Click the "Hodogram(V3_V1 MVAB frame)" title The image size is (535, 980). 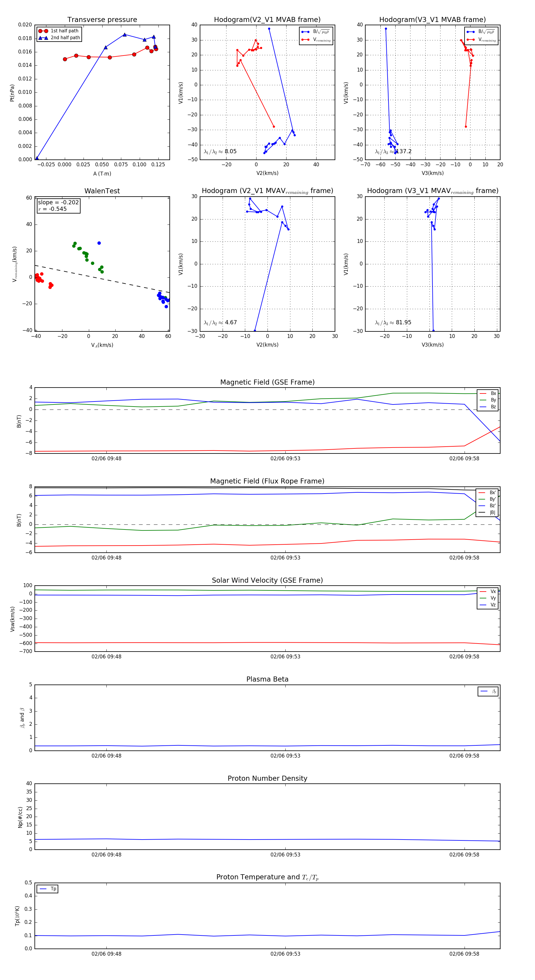click(x=432, y=20)
